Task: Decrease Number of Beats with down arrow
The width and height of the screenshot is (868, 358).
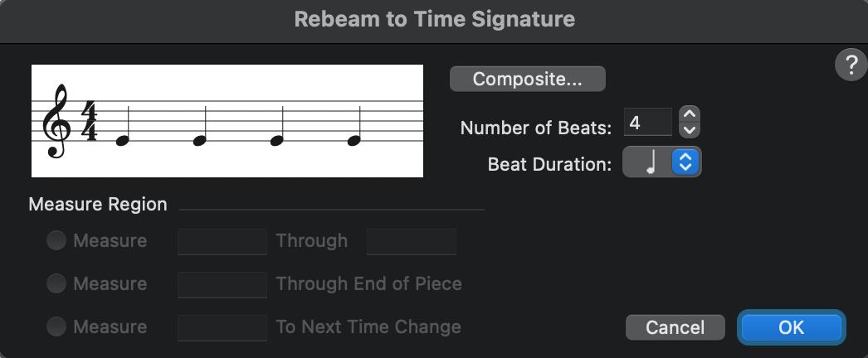Action: (x=690, y=129)
